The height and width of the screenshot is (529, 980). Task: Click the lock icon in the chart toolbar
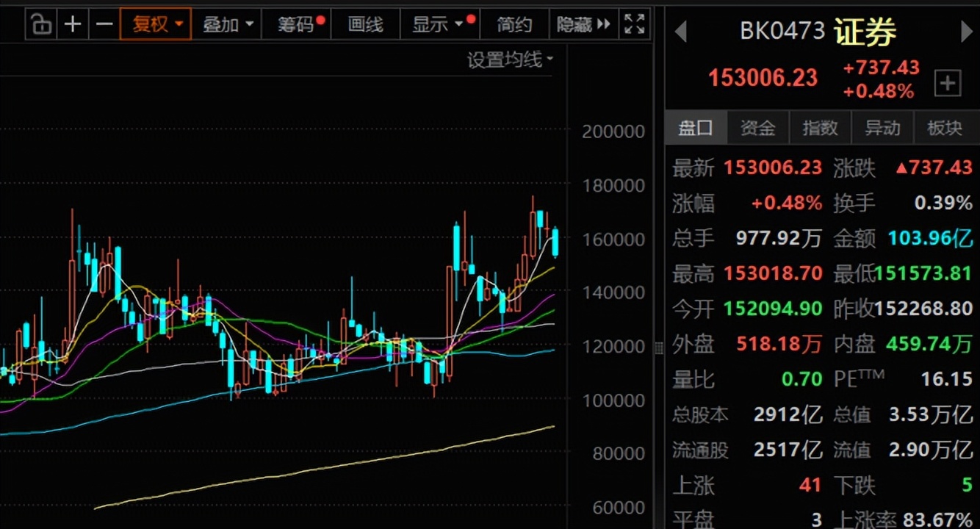pos(42,24)
